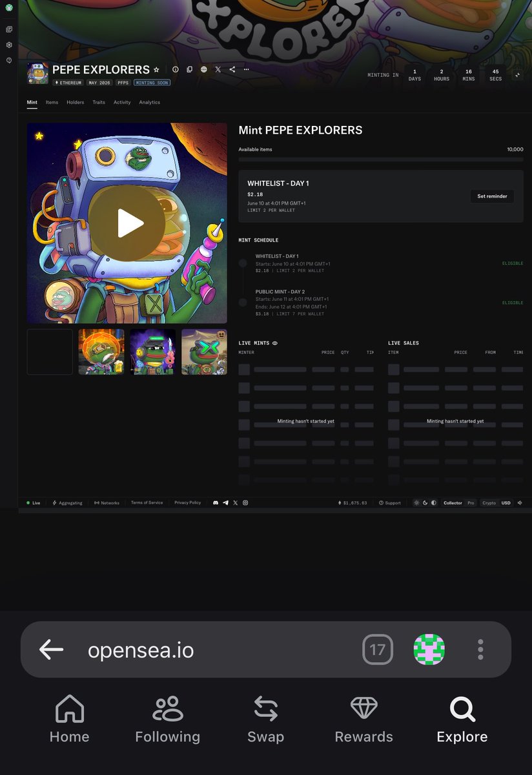Select light theme sun icon
The image size is (532, 775).
click(x=416, y=502)
